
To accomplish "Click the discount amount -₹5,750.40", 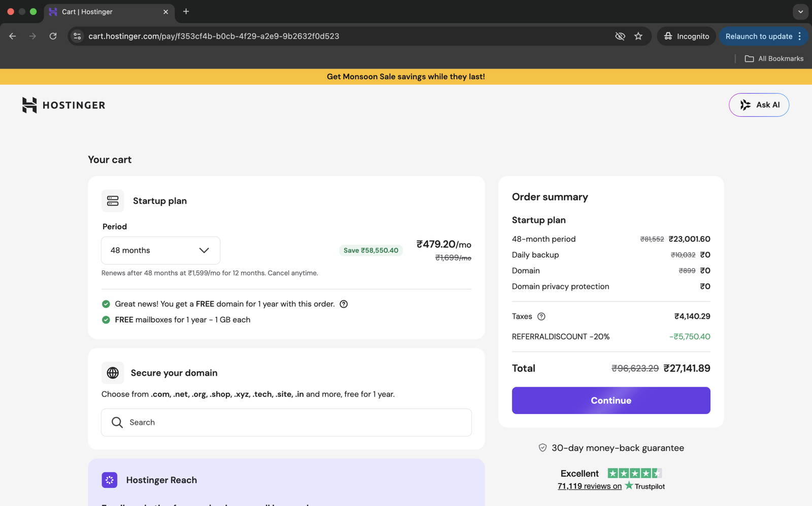I will click(x=690, y=336).
